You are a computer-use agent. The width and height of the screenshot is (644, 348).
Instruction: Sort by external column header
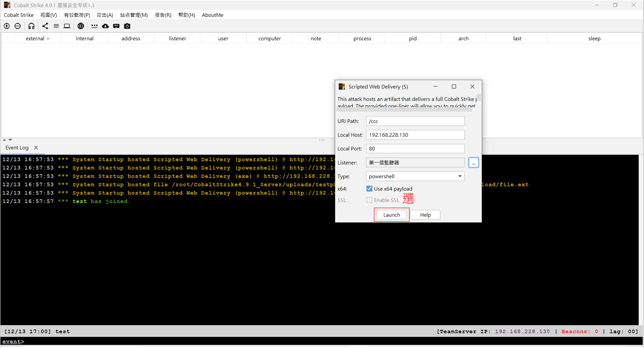coord(37,38)
